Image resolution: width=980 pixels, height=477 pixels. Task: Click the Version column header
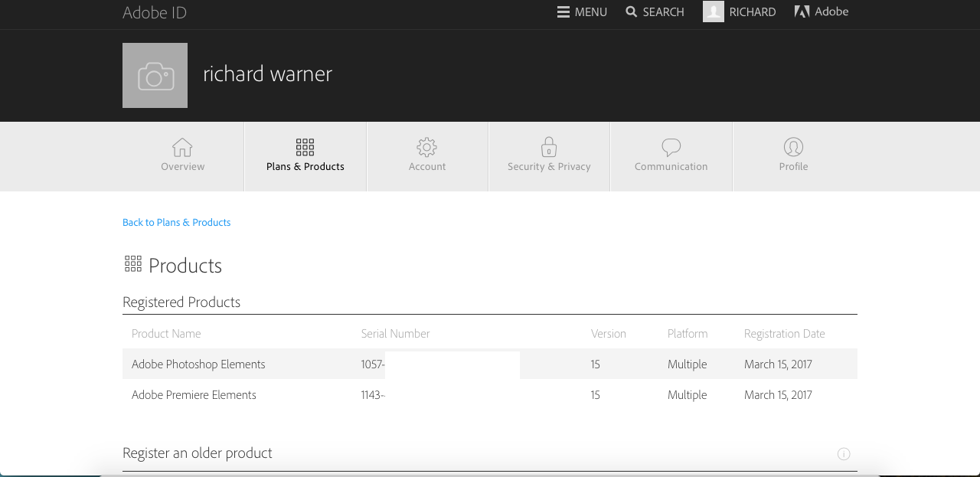tap(609, 334)
